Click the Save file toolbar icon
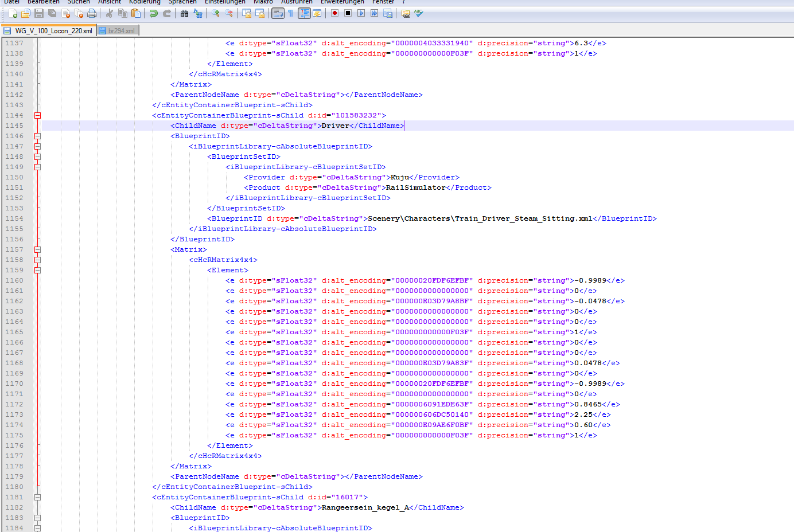 pyautogui.click(x=39, y=13)
